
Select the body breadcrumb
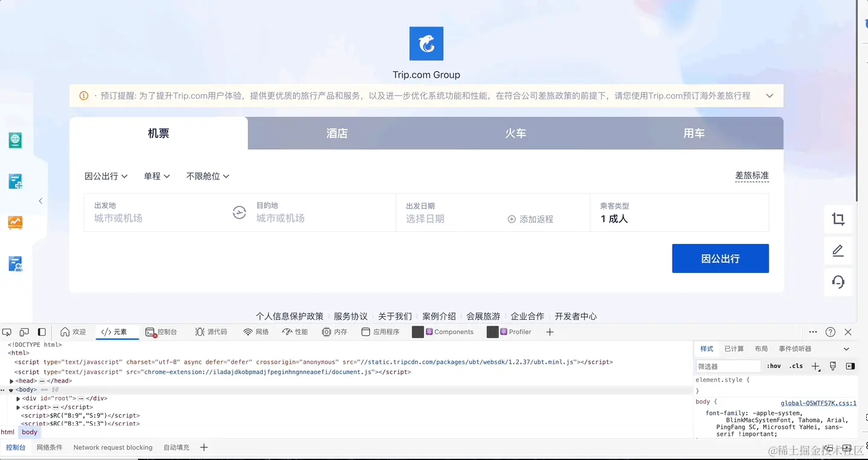pyautogui.click(x=30, y=432)
